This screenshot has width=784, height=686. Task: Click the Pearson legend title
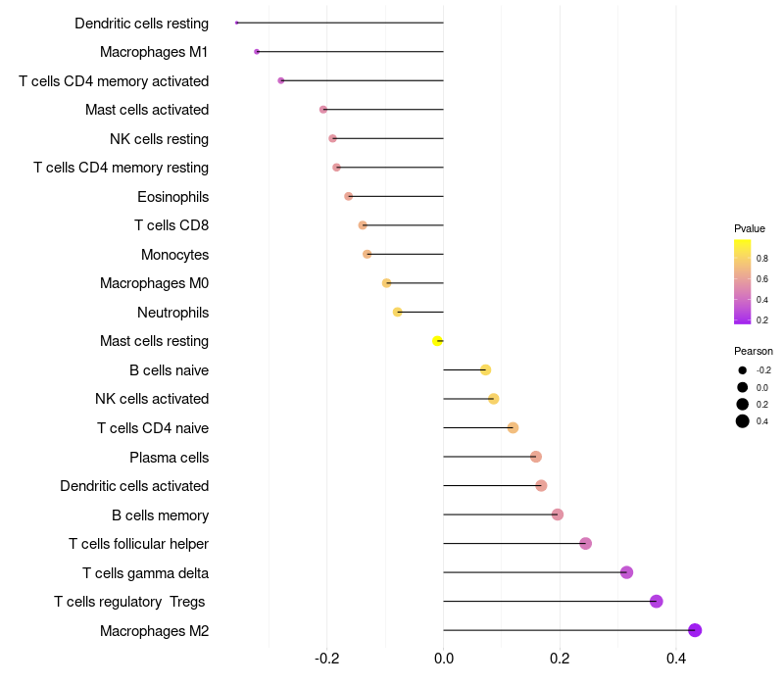[x=753, y=351]
